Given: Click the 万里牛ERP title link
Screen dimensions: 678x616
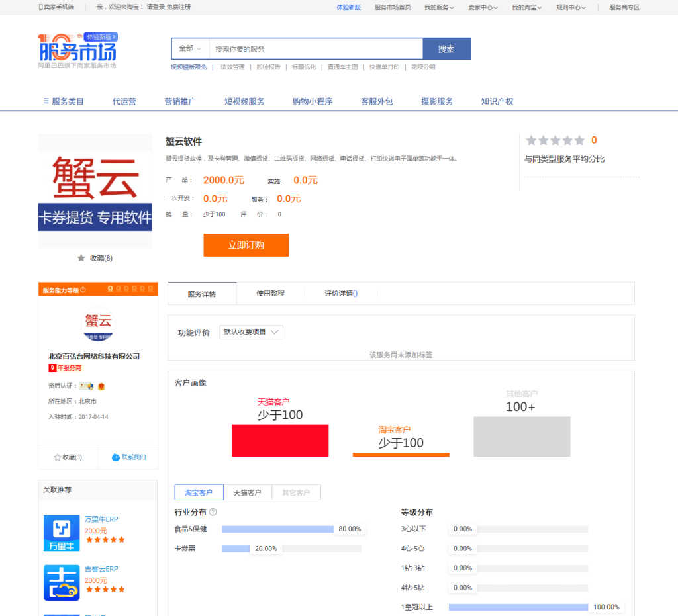Looking at the screenshot, I should point(101,519).
